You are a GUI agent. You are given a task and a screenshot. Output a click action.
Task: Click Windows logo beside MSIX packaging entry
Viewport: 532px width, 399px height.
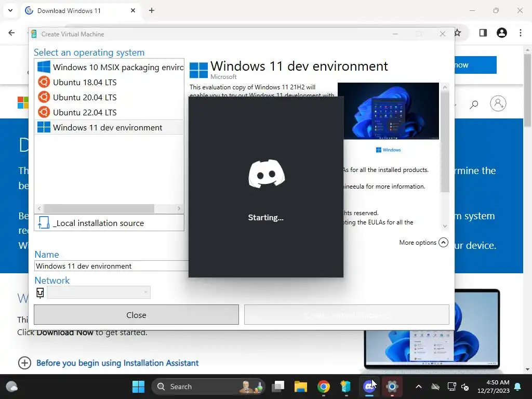tap(44, 67)
